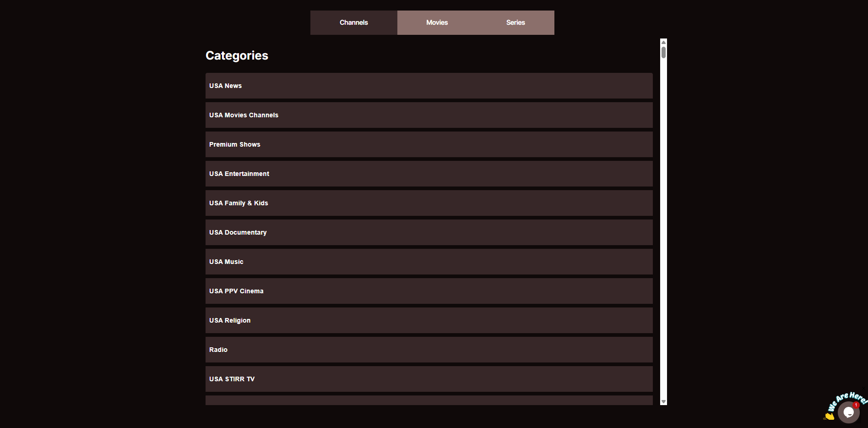Select the Premium Shows category
868x428 pixels.
pyautogui.click(x=429, y=144)
